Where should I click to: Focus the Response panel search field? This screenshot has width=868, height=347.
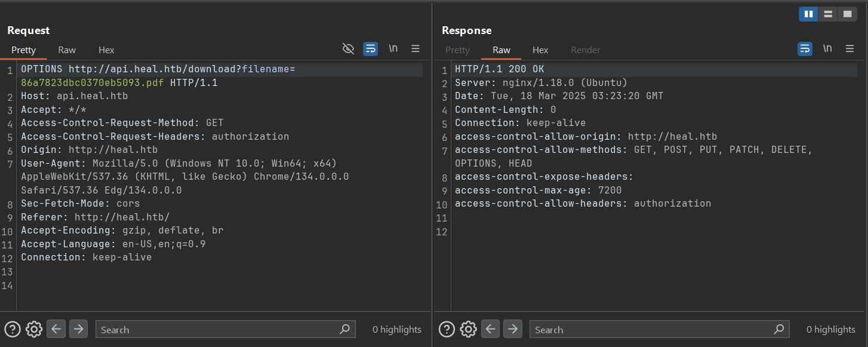tap(659, 329)
